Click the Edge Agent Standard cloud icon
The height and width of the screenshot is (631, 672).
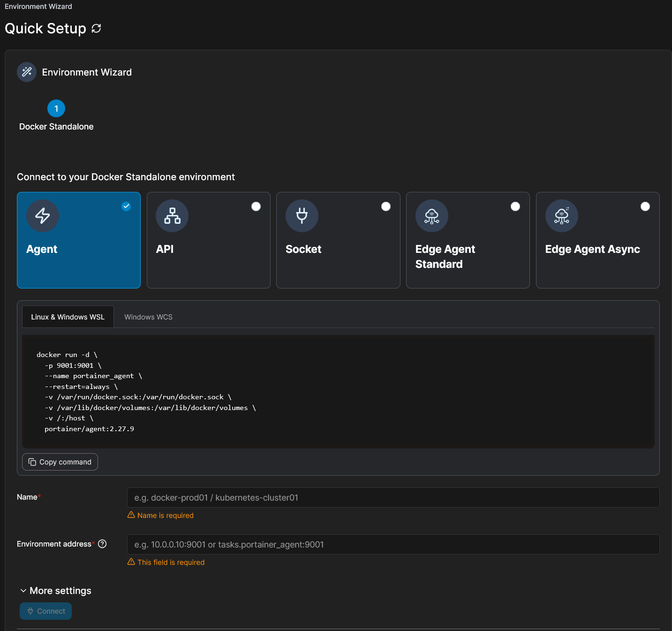pos(432,216)
